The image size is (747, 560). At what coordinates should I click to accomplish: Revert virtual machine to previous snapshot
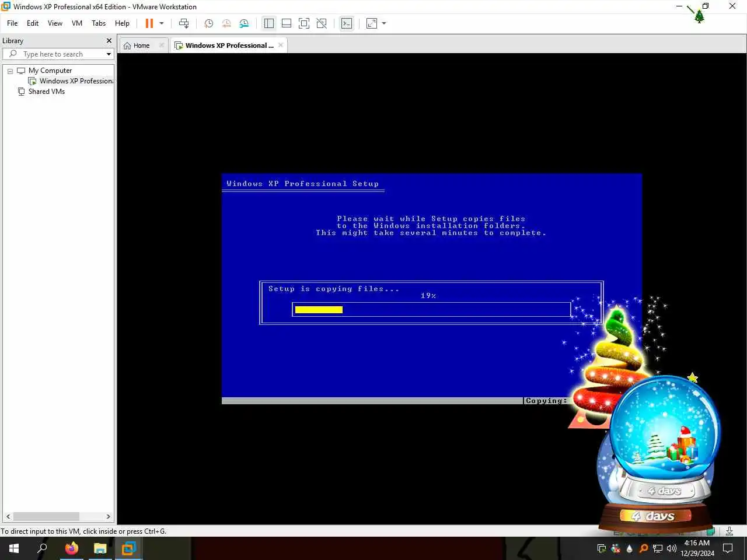tap(226, 23)
